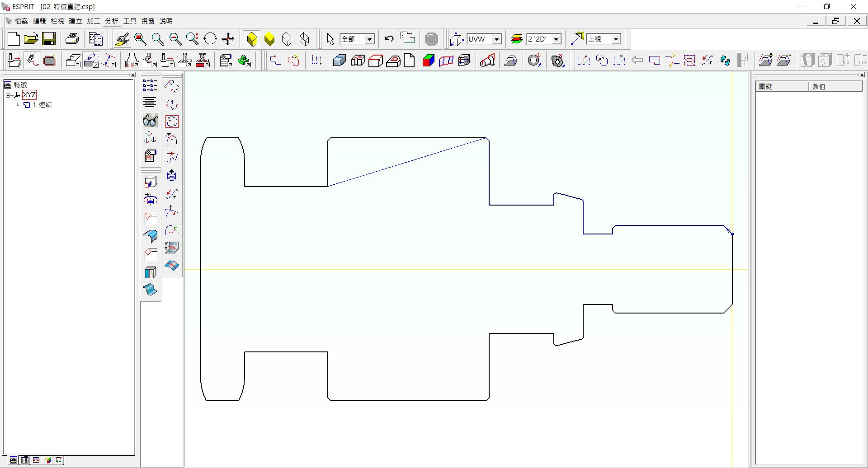Open the 分析 menu
Viewport: 868px width, 468px height.
(x=111, y=21)
